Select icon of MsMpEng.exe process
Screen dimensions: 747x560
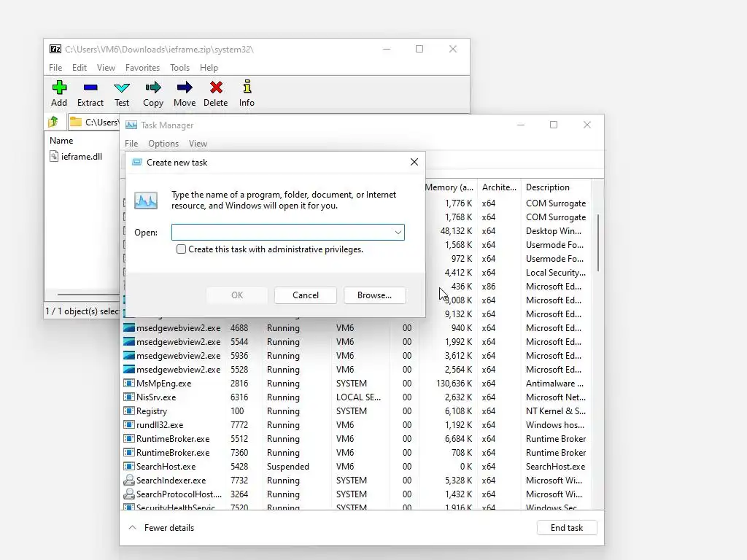coord(128,384)
